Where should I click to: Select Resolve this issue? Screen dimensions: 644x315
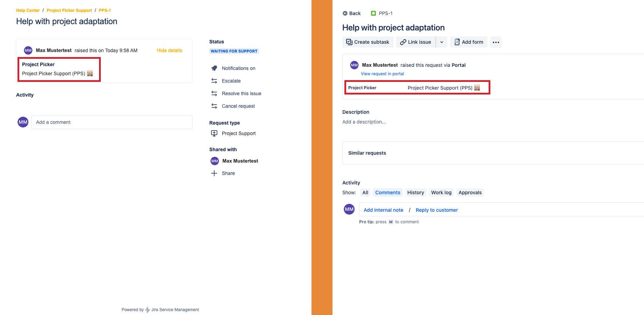241,93
